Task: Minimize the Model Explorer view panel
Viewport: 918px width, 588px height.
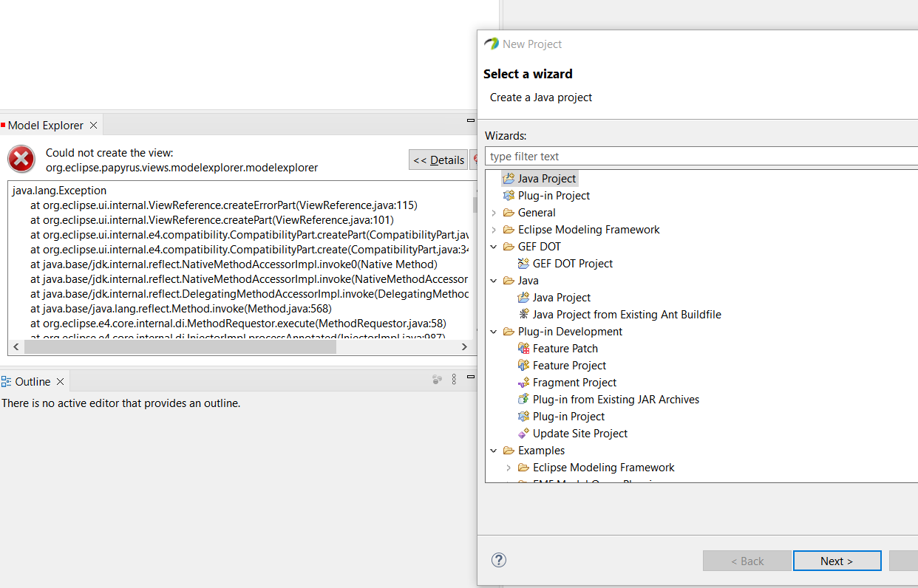Action: tap(471, 120)
